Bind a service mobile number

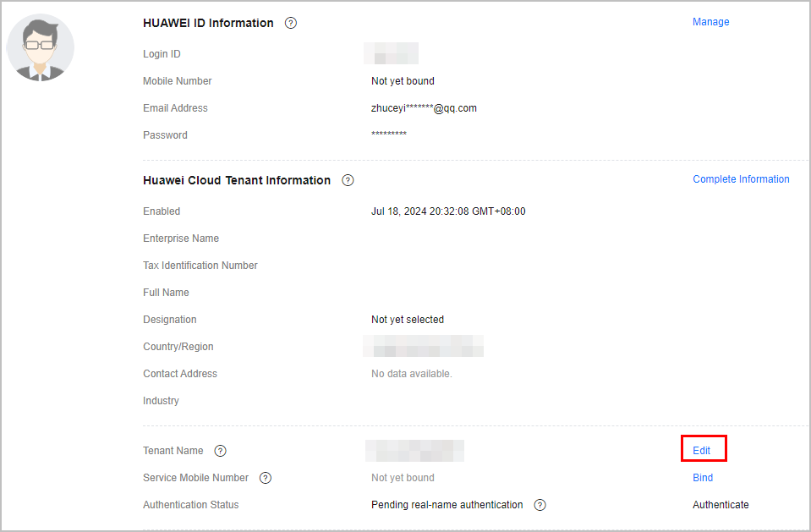(x=703, y=478)
